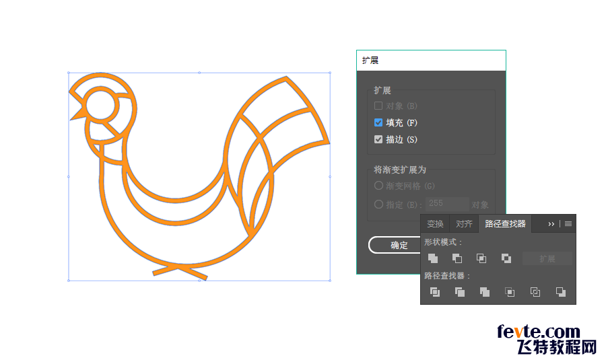Collapse panel with double-arrow icon
The height and width of the screenshot is (364, 606).
[x=551, y=224]
